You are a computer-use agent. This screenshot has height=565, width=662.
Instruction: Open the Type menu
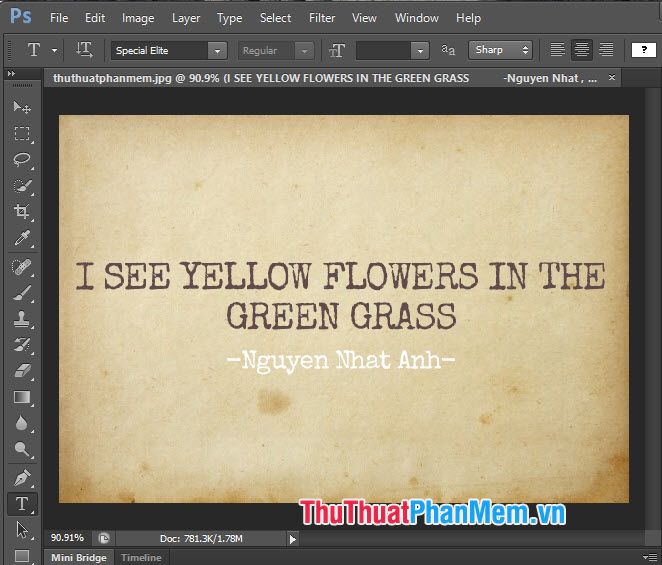pos(230,18)
